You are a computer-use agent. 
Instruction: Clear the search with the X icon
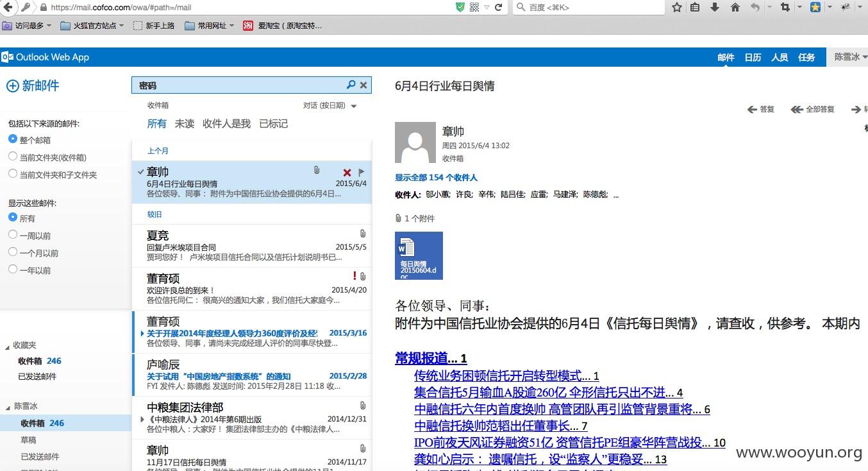pos(363,85)
